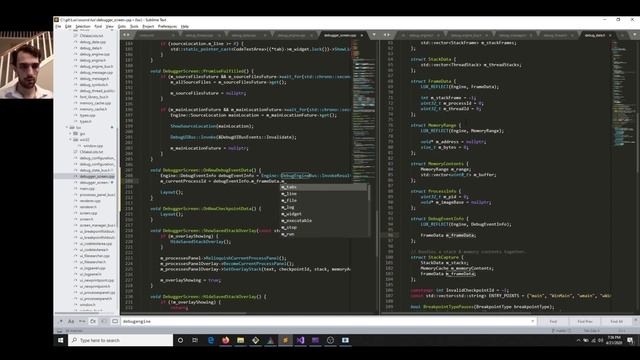Open debug_message.cpp in sidebar
640x360 pixels.
96,73
